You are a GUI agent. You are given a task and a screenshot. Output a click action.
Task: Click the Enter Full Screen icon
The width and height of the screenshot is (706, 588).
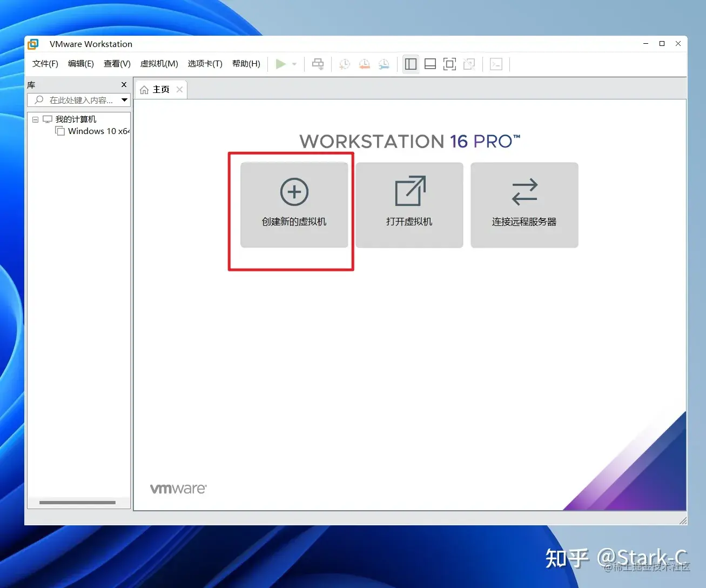[x=449, y=64]
